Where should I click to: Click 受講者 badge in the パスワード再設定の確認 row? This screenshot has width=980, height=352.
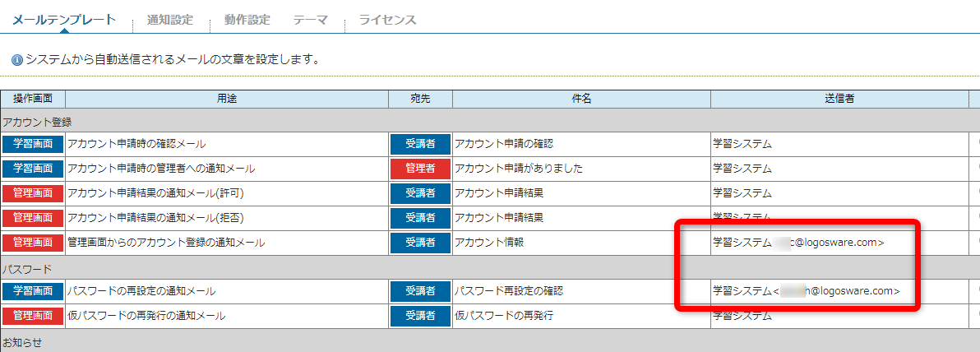(420, 291)
